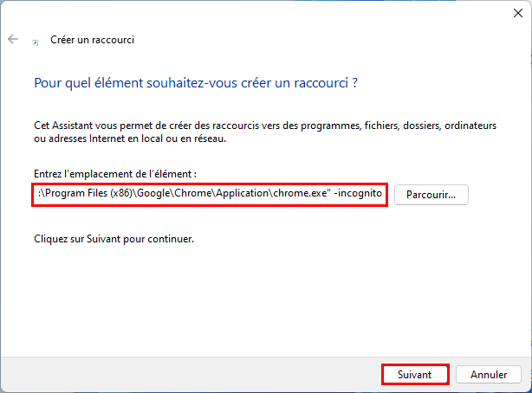Click the Cet Assistant vous permet description line
This screenshot has width=532, height=393.
click(265, 126)
